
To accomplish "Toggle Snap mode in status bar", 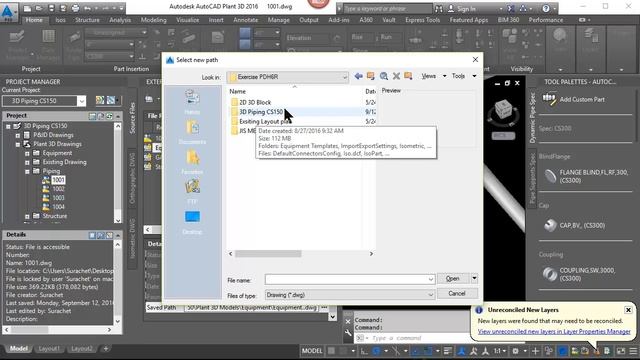I will (343, 351).
